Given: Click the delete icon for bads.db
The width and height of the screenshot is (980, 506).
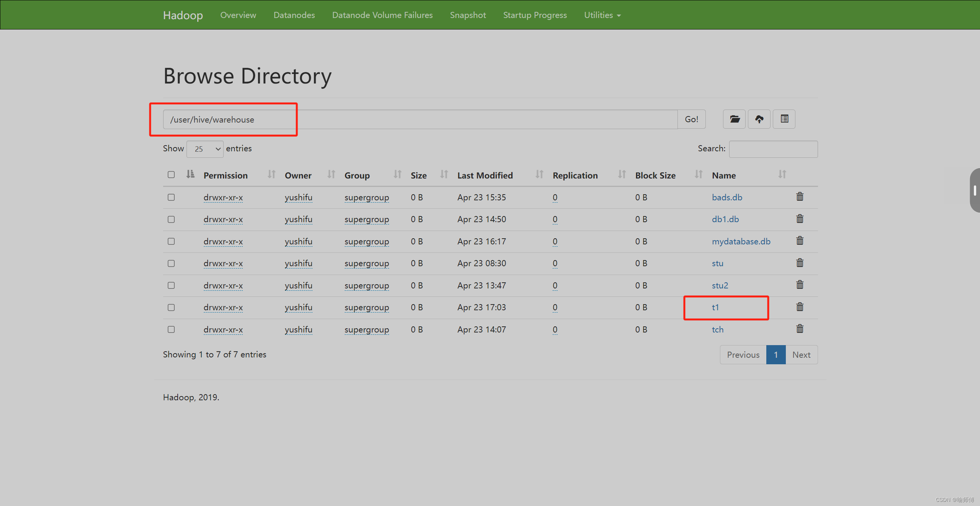Looking at the screenshot, I should coord(800,197).
